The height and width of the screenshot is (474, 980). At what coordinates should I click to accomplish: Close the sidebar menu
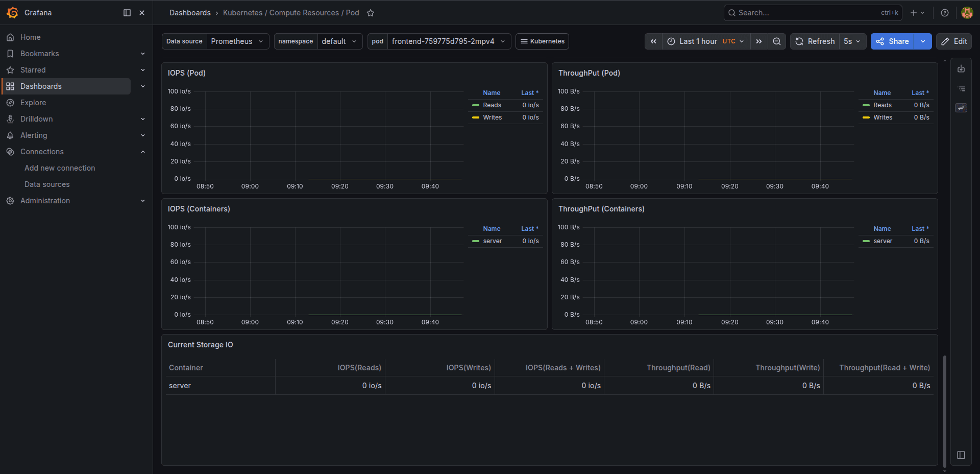142,13
